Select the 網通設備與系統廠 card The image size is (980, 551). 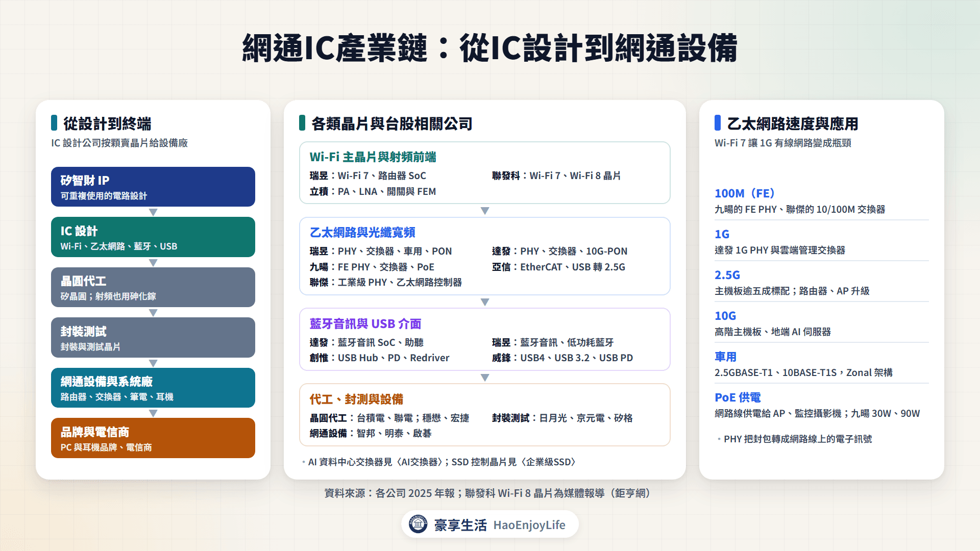[153, 388]
